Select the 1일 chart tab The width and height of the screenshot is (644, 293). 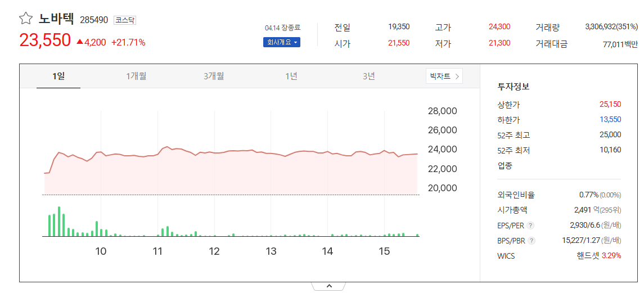(x=58, y=76)
